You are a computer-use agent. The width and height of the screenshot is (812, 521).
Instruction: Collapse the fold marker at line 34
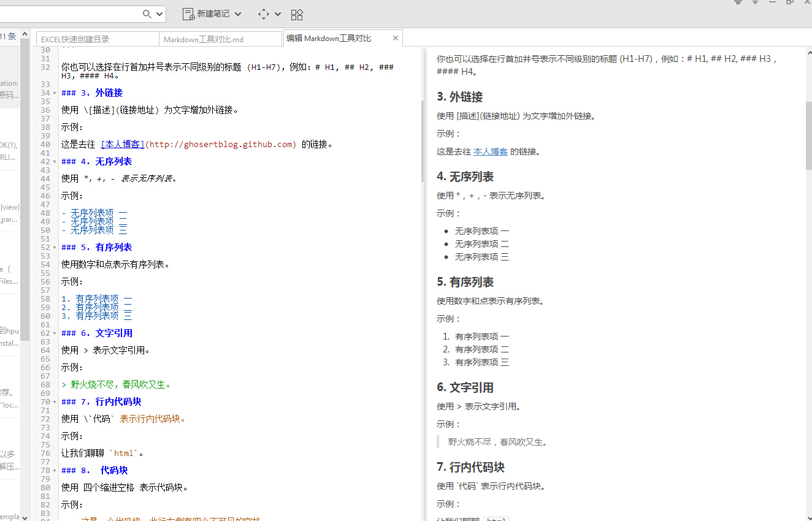(55, 93)
